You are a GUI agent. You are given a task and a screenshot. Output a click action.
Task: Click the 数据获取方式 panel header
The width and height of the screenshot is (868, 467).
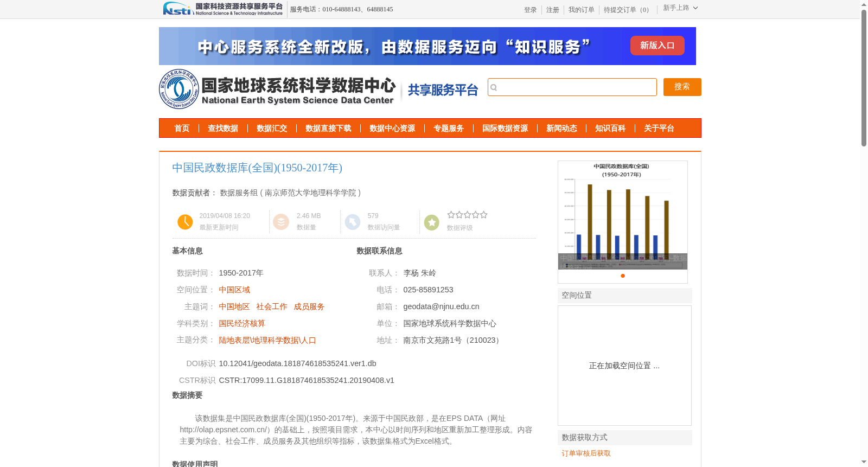click(x=625, y=438)
